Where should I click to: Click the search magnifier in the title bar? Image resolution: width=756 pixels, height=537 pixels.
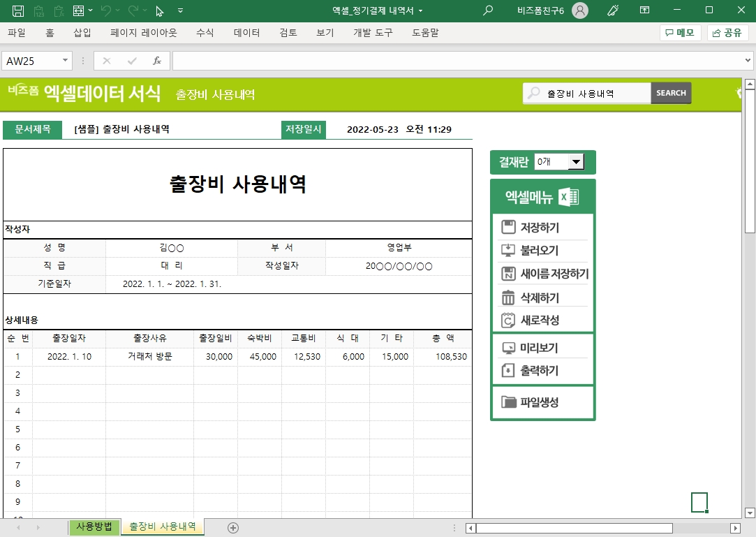488,10
